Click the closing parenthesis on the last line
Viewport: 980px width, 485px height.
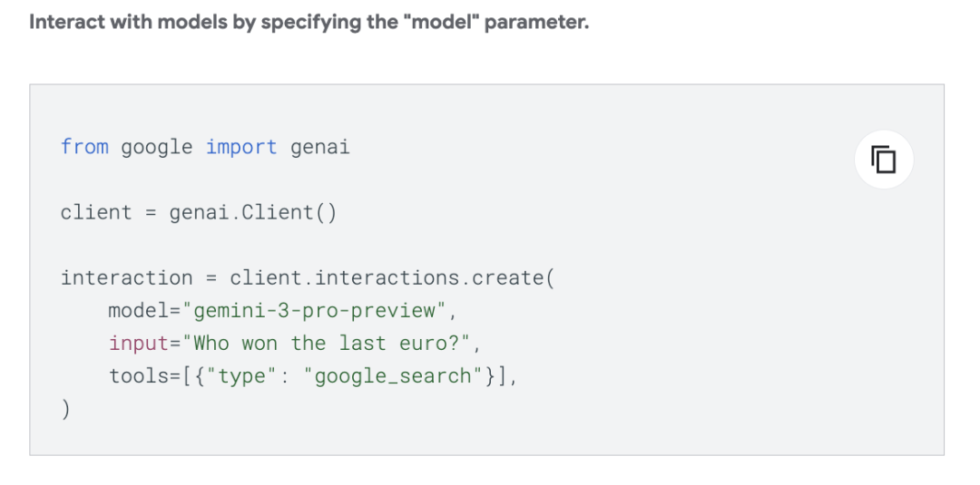tap(65, 409)
